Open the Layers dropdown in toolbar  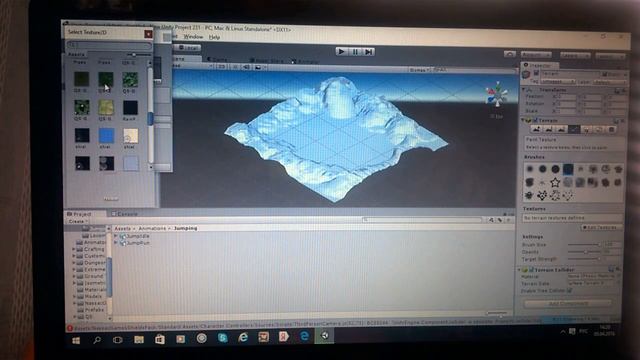(x=575, y=56)
